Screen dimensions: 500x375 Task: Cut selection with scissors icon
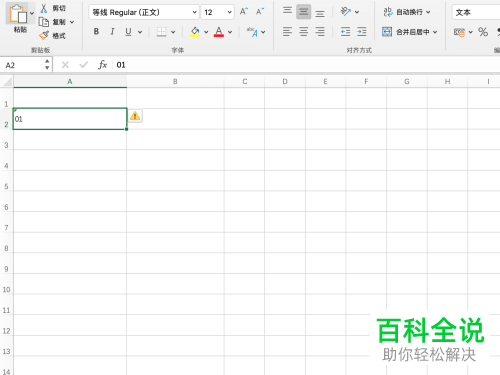pyautogui.click(x=44, y=8)
